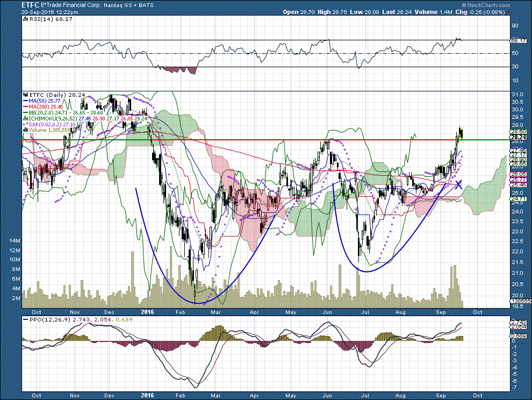532x400 pixels.
Task: Click the Mar label under the PPO panel
Action: click(215, 395)
